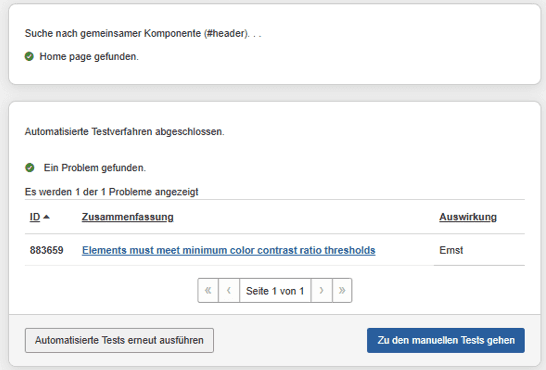Viewport: 546px width, 370px height.
Task: Click Zu den manuellen Tests gehen button
Action: coord(446,340)
